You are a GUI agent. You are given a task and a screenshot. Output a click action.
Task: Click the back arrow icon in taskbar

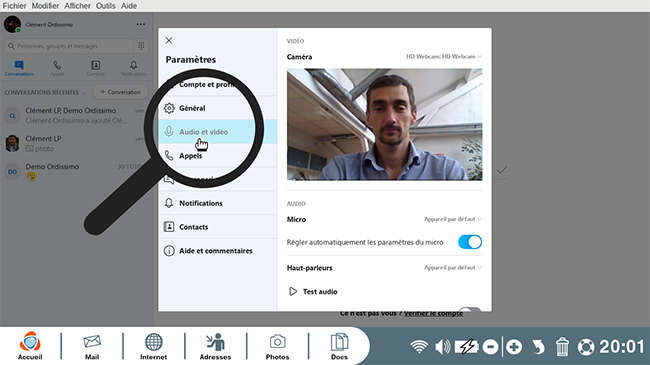pyautogui.click(x=538, y=346)
